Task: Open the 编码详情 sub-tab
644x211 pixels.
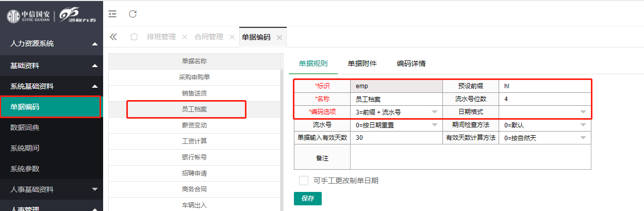Action: tap(411, 63)
